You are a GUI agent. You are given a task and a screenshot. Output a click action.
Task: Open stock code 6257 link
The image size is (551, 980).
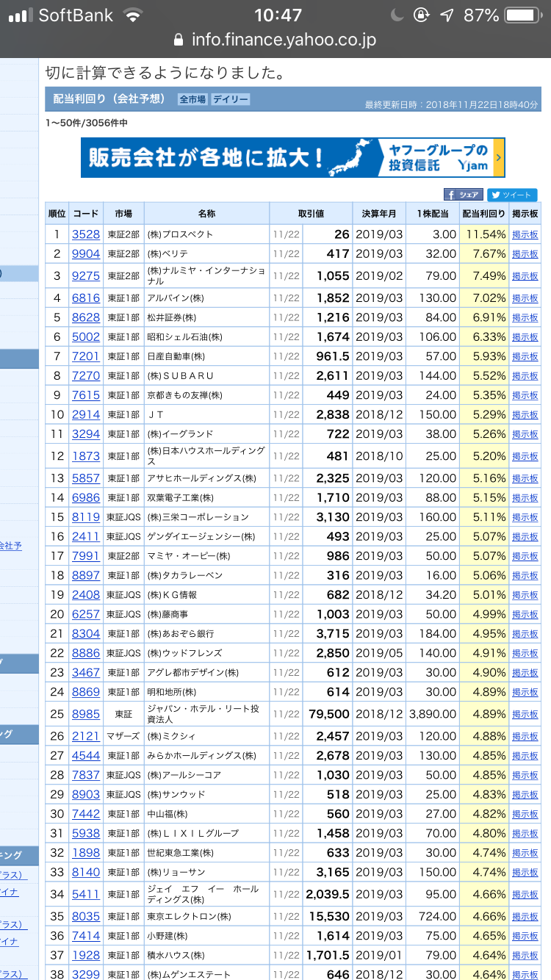(86, 614)
